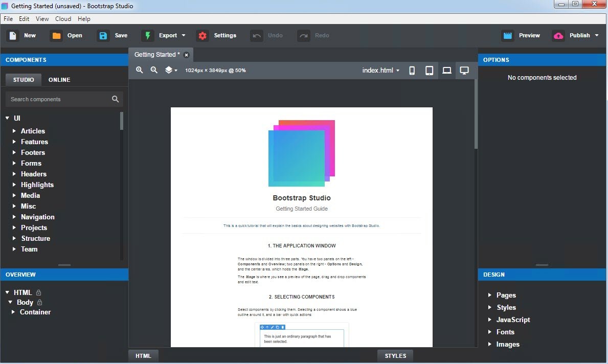Viewport: 608px width, 364px height.
Task: Click the stage vertical scrollbar
Action: click(x=476, y=115)
